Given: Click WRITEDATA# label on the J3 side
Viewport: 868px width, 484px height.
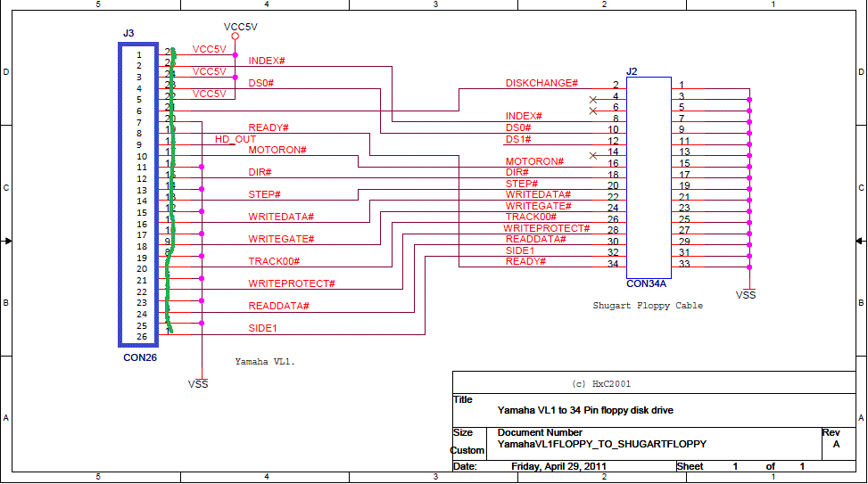Looking at the screenshot, I should tap(281, 217).
